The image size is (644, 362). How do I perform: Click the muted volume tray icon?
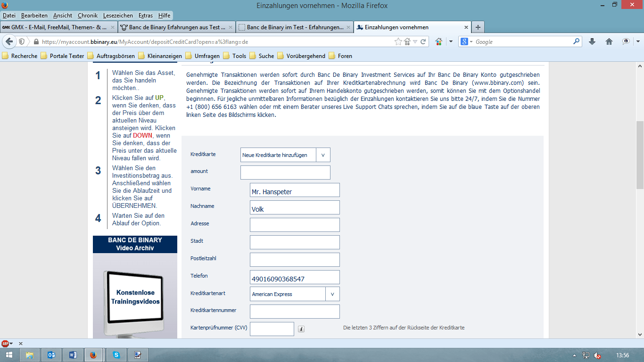tap(597, 355)
